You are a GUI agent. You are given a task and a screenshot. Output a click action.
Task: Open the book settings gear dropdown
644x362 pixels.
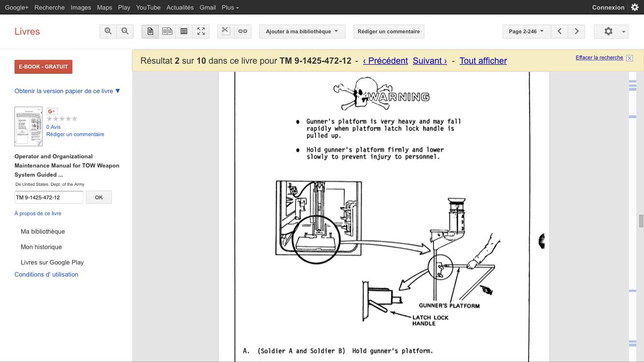[611, 31]
